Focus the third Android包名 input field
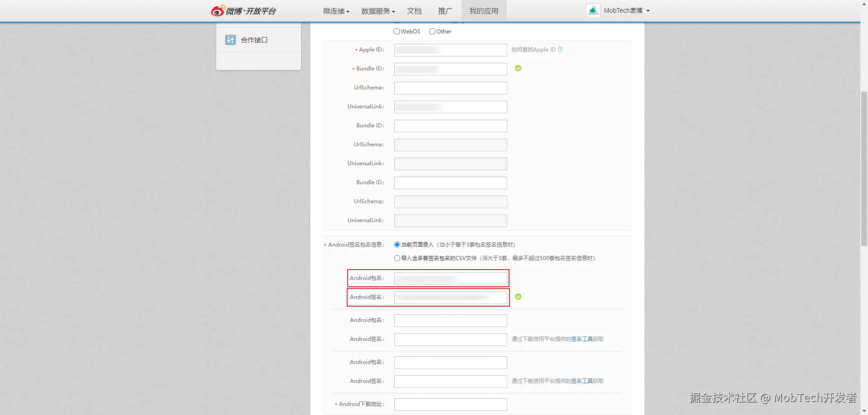 (x=451, y=362)
